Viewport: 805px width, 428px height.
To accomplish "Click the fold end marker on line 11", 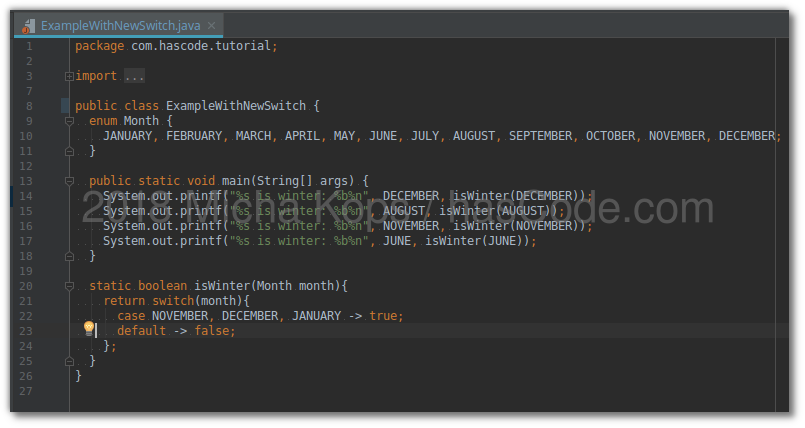I will click(69, 151).
